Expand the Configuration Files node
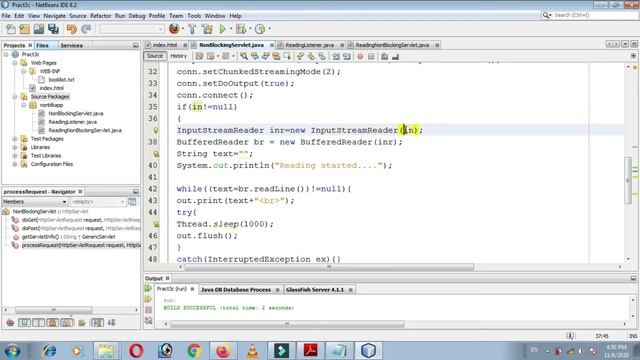 [x=15, y=164]
